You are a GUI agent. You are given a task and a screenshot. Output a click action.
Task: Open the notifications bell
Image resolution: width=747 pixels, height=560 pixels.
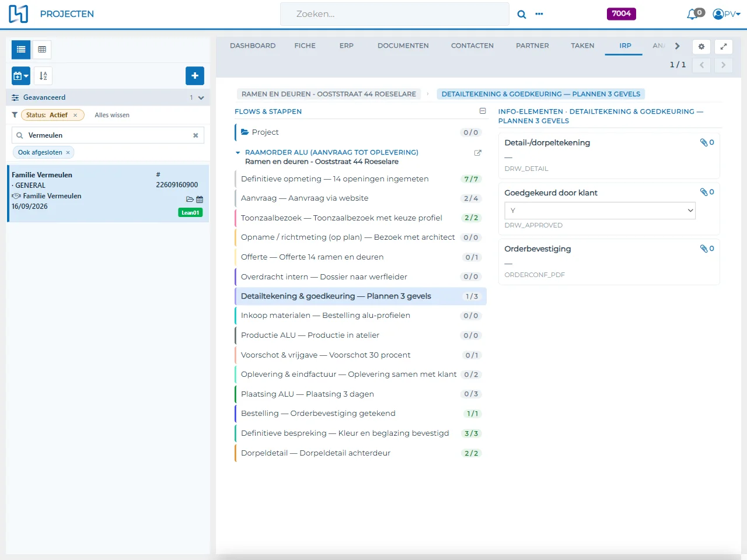point(692,14)
